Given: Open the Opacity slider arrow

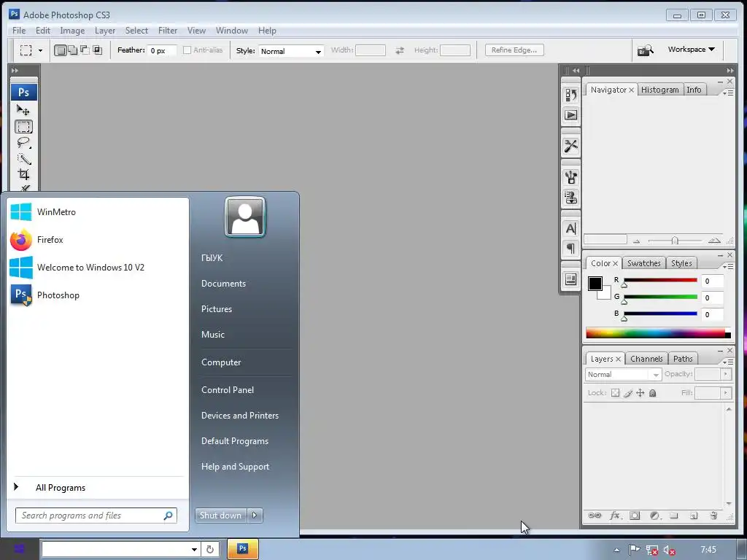Looking at the screenshot, I should click(x=726, y=374).
